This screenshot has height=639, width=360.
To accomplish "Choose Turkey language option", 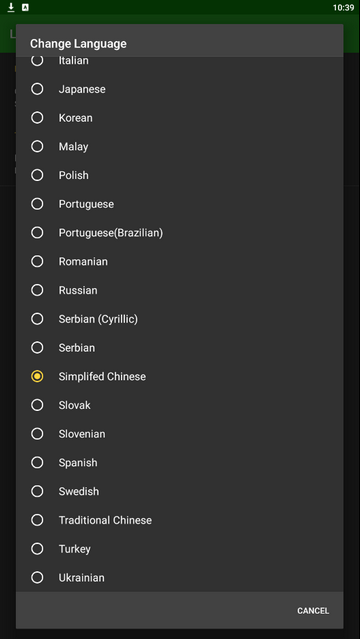I will [179, 549].
